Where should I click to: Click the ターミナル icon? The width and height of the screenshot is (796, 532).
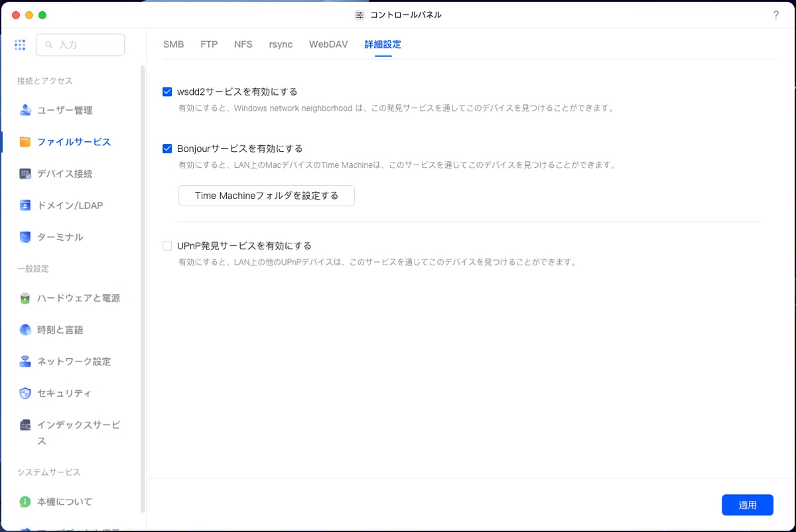pyautogui.click(x=25, y=237)
